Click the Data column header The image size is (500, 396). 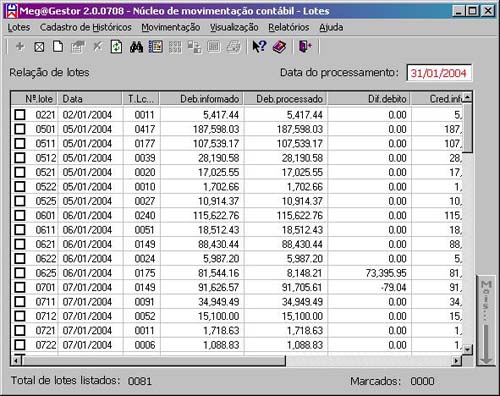click(x=90, y=99)
